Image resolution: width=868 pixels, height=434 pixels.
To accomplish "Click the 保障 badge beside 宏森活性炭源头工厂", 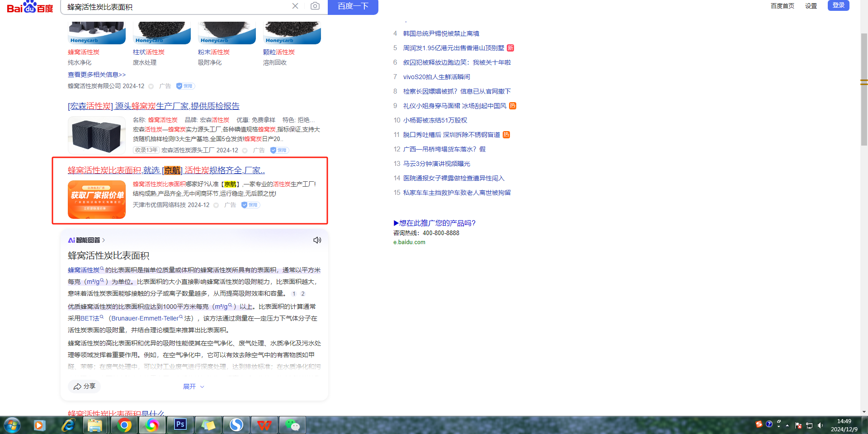I will (x=279, y=150).
